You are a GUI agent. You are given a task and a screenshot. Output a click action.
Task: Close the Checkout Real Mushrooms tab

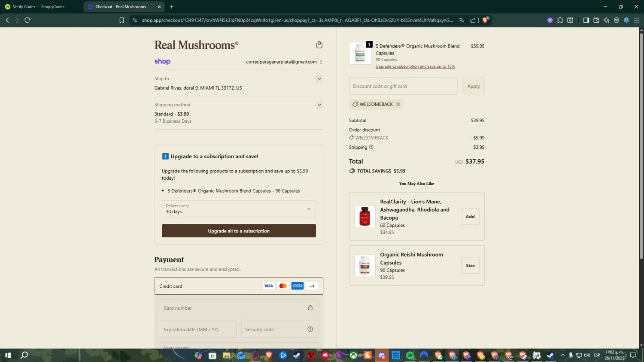tap(159, 7)
